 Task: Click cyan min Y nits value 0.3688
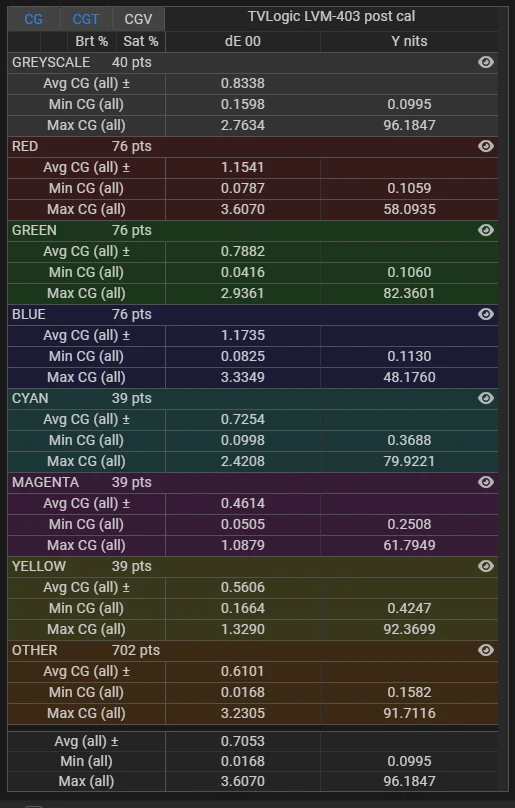pos(409,441)
